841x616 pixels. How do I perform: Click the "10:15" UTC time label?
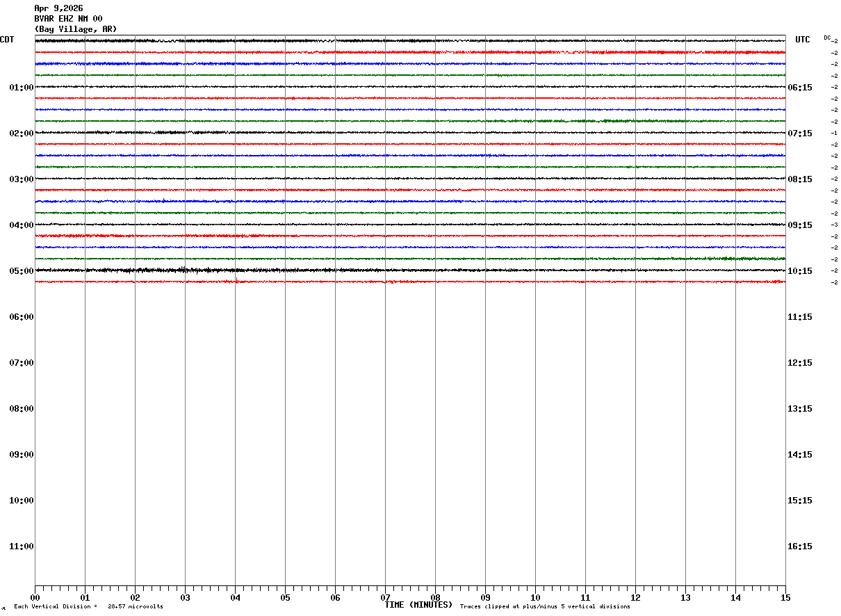click(800, 271)
